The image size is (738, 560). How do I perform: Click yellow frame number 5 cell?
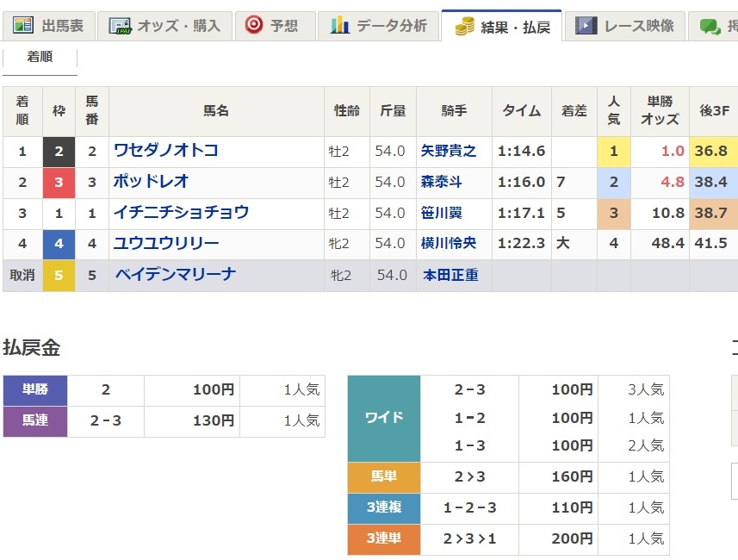(x=59, y=276)
